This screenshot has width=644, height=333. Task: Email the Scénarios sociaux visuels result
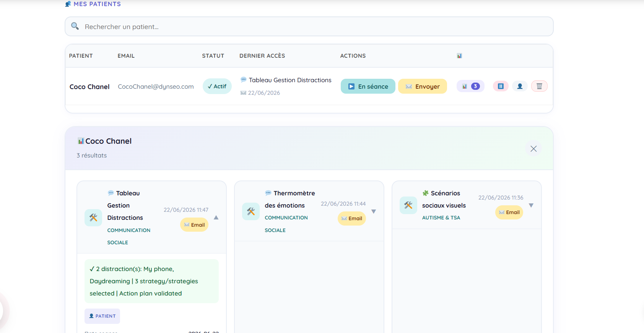tap(509, 212)
